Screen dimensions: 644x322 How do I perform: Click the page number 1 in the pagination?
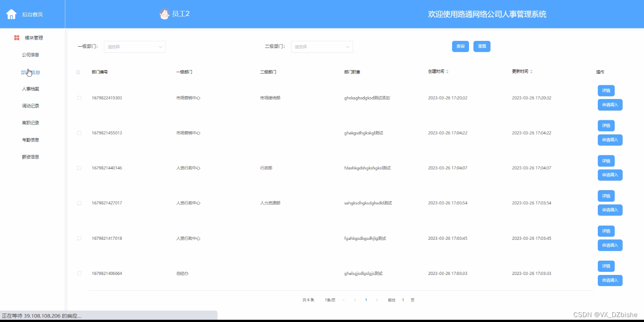pyautogui.click(x=366, y=300)
